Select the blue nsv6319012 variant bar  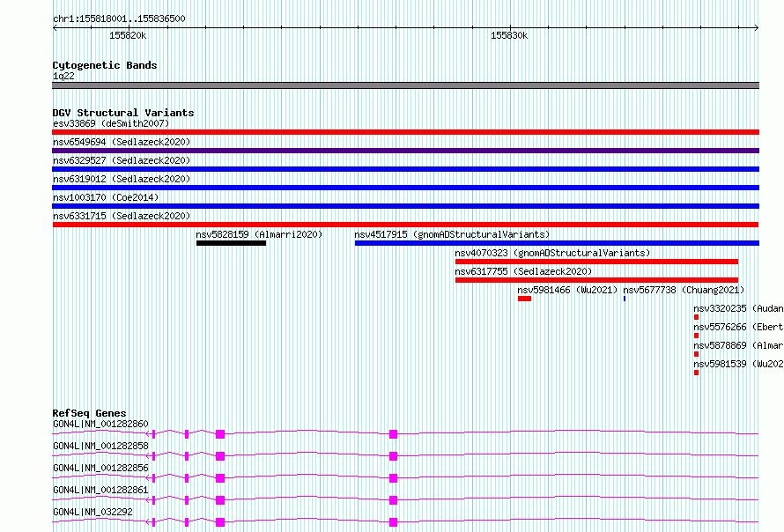tap(405, 188)
